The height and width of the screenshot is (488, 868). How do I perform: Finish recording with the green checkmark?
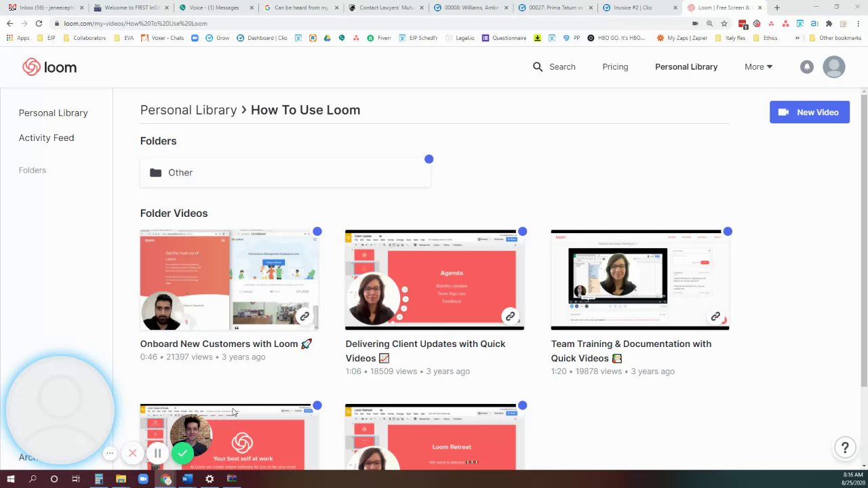click(x=182, y=453)
